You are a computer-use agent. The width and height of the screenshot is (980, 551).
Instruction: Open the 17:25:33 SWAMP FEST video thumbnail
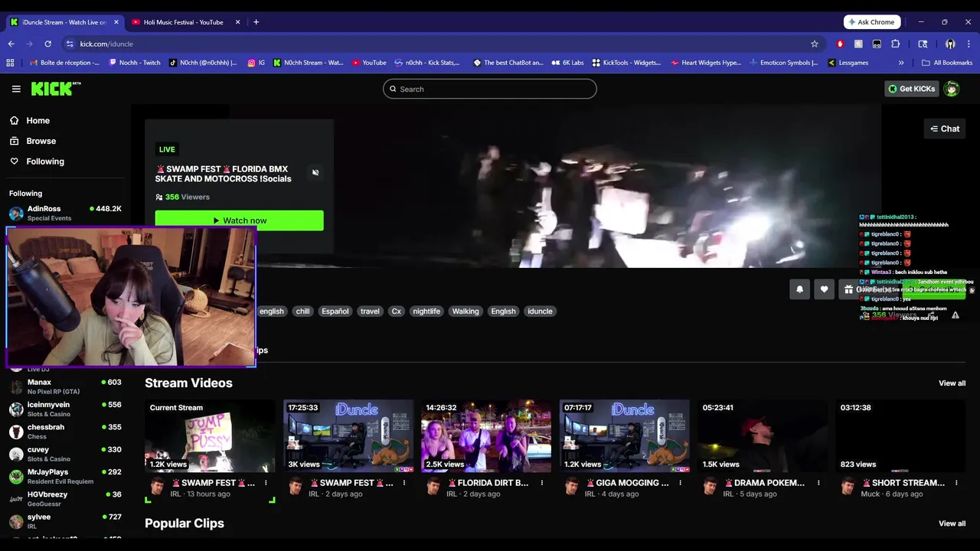pyautogui.click(x=348, y=436)
